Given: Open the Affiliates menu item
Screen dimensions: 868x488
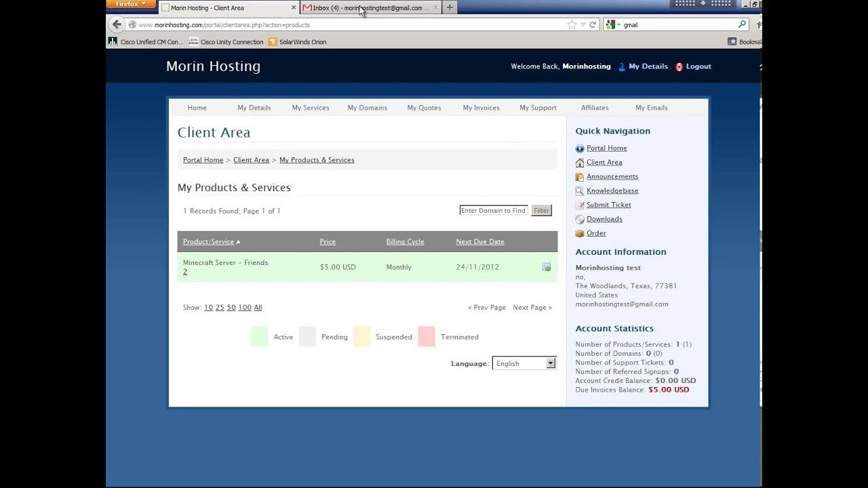Looking at the screenshot, I should point(595,108).
